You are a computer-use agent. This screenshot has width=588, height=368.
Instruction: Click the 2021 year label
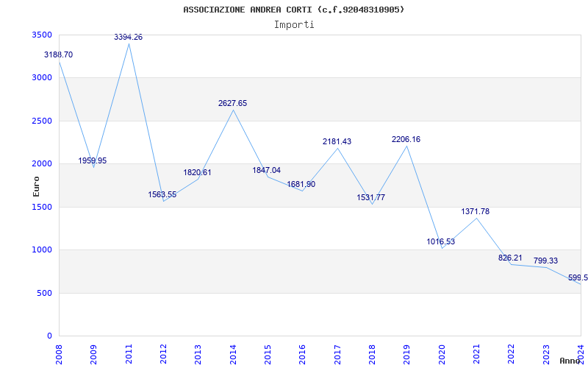[x=476, y=354]
